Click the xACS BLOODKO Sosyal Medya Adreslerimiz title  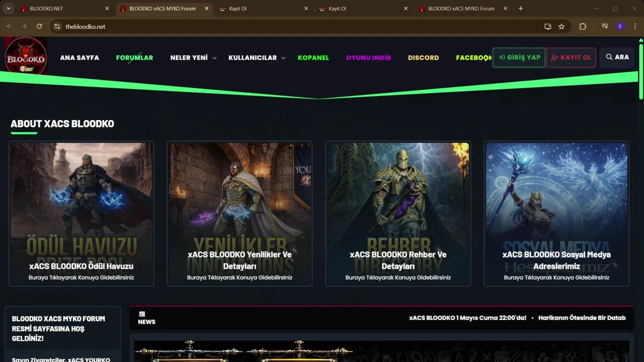tap(556, 260)
